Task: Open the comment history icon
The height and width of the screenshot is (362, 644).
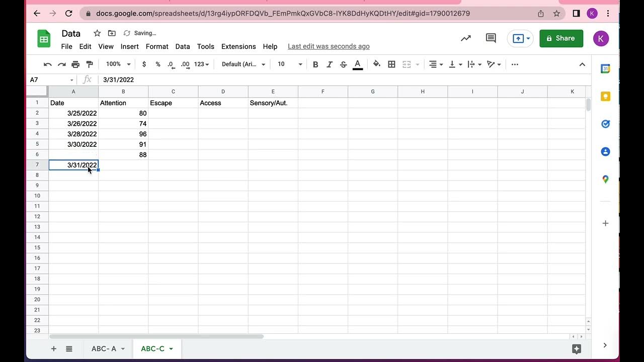Action: tap(491, 38)
